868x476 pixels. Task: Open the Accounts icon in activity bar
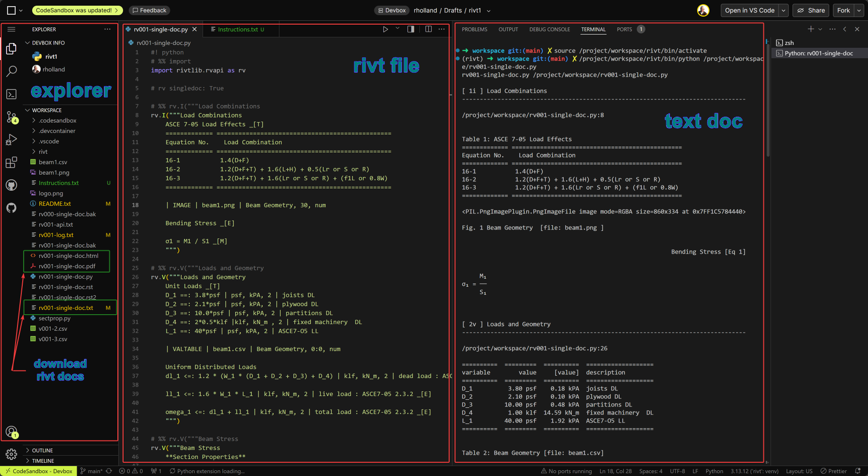click(11, 432)
